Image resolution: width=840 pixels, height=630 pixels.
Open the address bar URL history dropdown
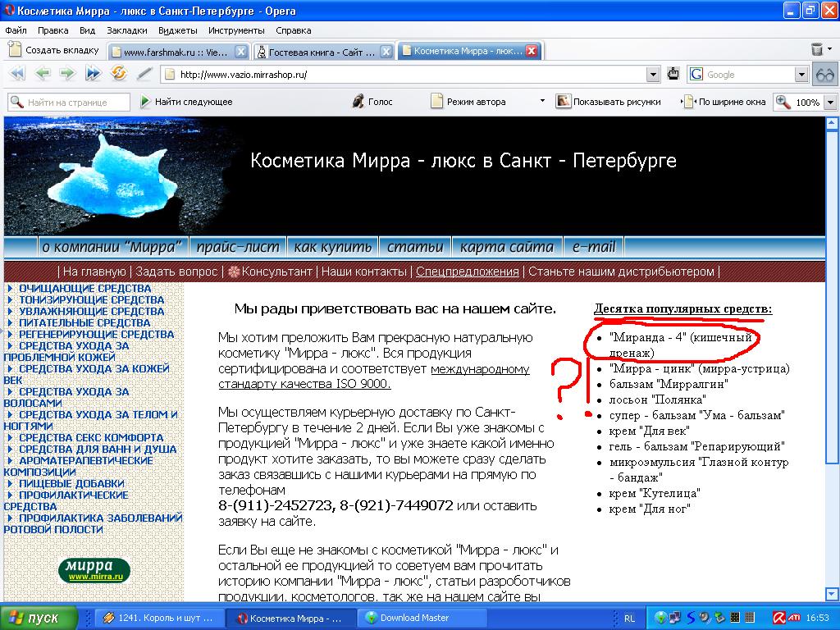pyautogui.click(x=653, y=75)
